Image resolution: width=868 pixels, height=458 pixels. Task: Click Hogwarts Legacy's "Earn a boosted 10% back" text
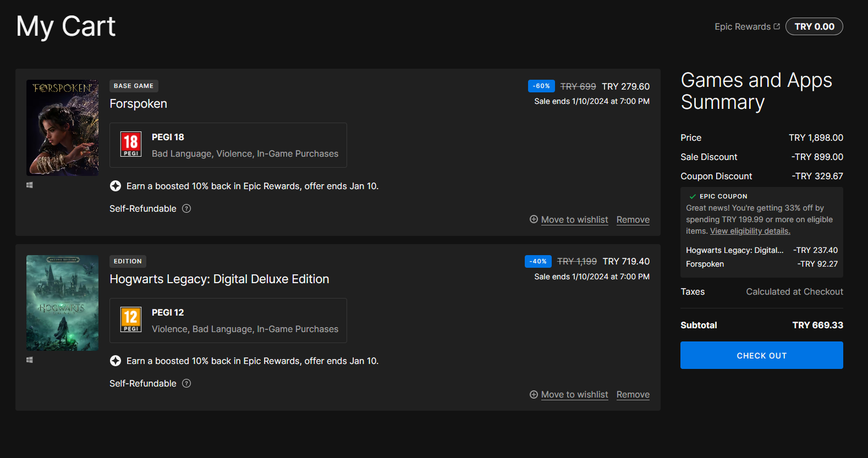point(252,361)
